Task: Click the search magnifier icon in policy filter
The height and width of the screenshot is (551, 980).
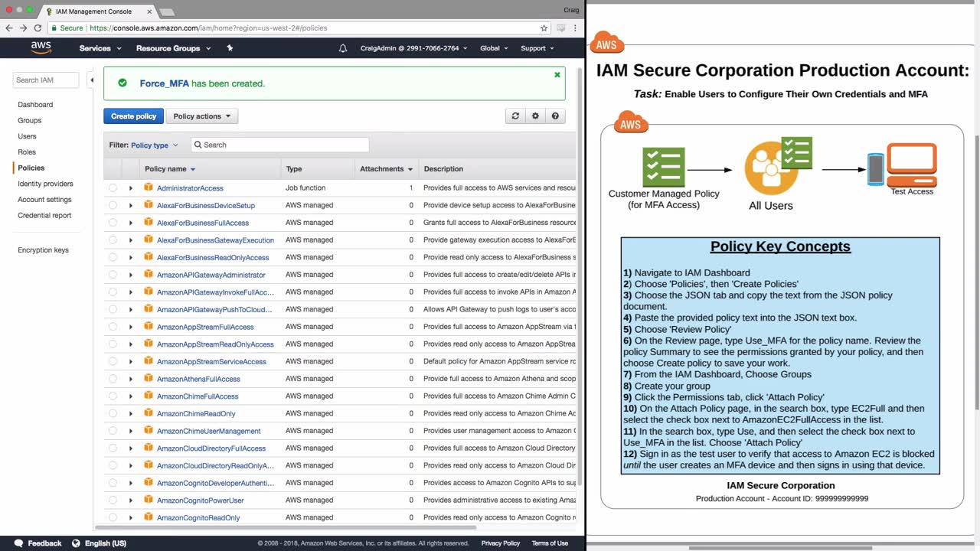Action: pyautogui.click(x=198, y=145)
